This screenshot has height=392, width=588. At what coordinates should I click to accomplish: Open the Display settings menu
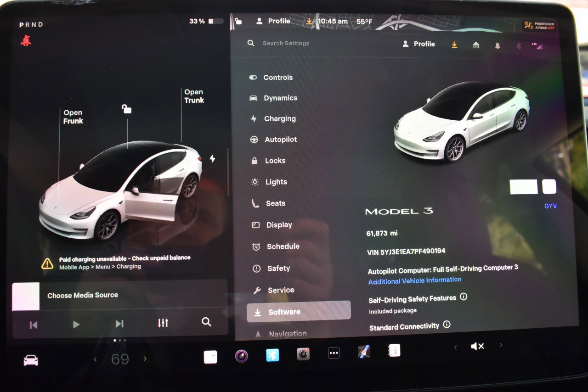(272, 225)
